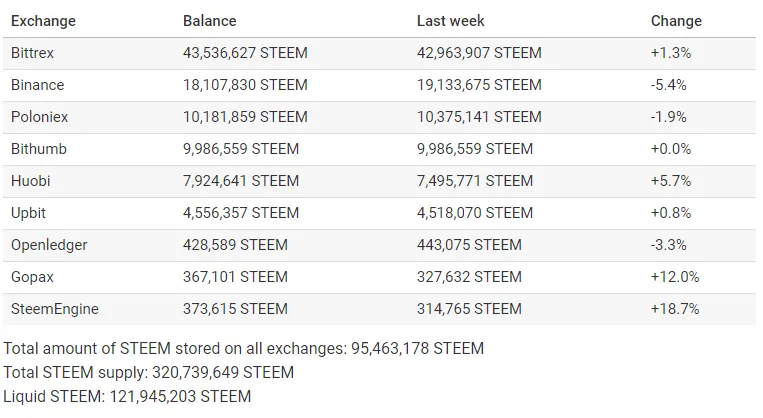Screen dimensions: 763x418
Task: Click the Bithumb row label
Action: click(38, 149)
